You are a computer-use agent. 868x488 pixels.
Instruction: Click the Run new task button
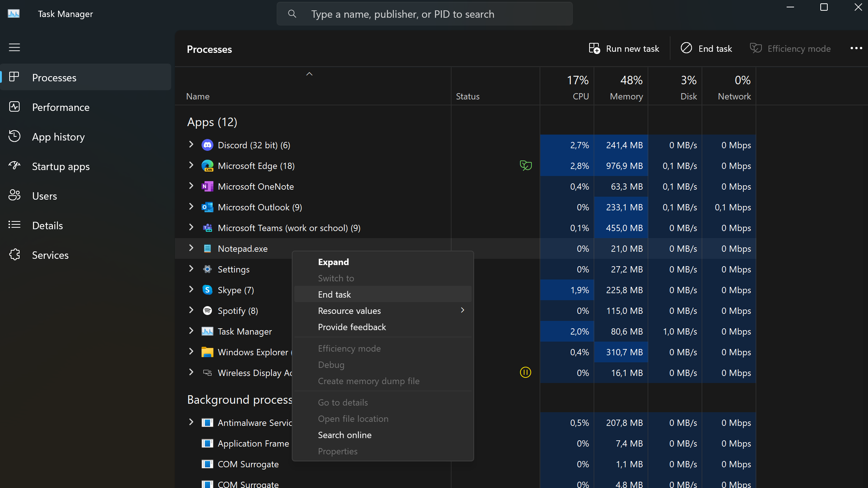click(x=624, y=48)
